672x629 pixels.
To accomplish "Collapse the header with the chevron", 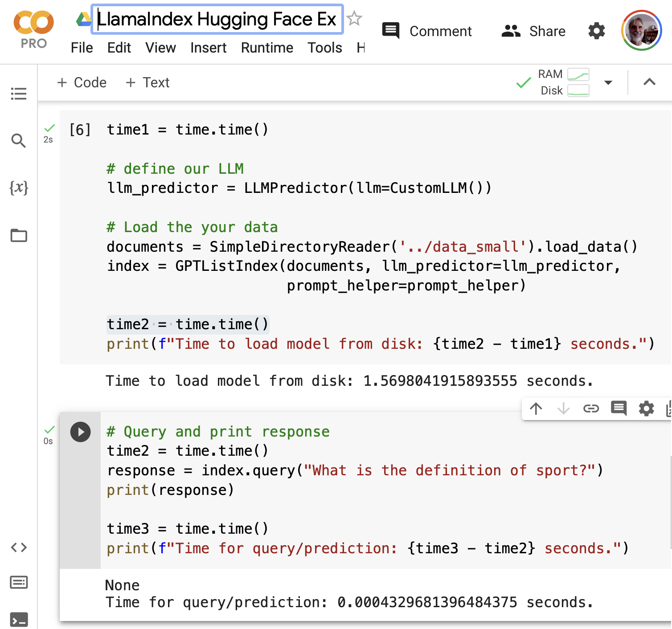I will tap(649, 82).
